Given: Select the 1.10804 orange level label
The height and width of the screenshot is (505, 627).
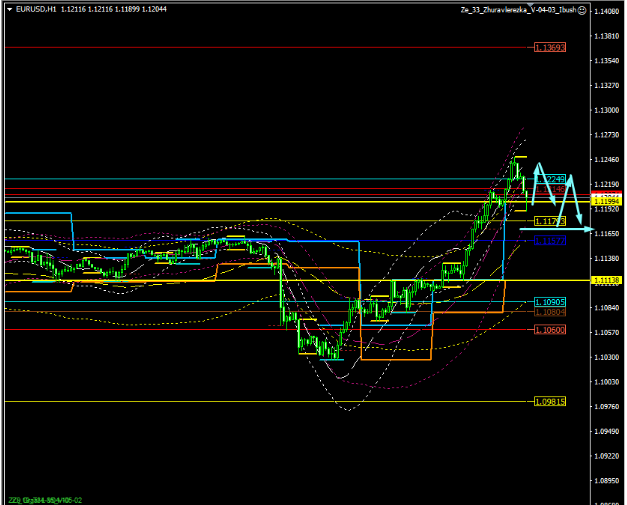Looking at the screenshot, I should [550, 312].
